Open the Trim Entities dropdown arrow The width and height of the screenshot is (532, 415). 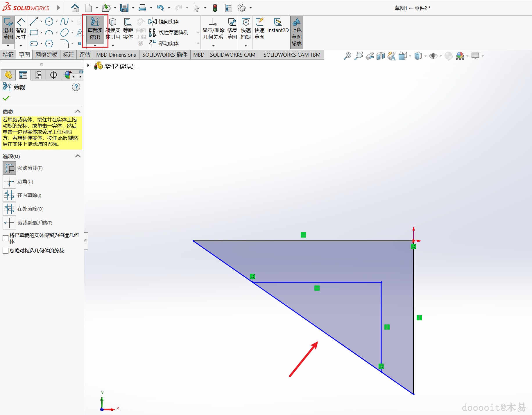(95, 46)
